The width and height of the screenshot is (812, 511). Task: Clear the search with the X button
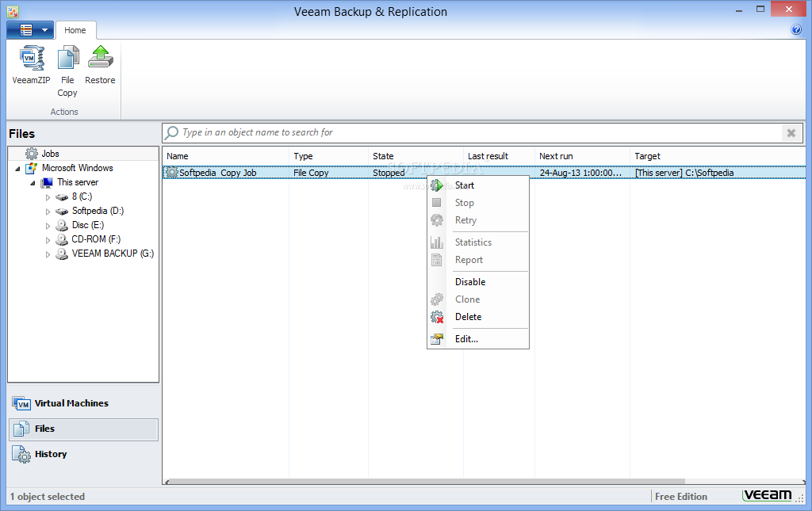[x=791, y=133]
